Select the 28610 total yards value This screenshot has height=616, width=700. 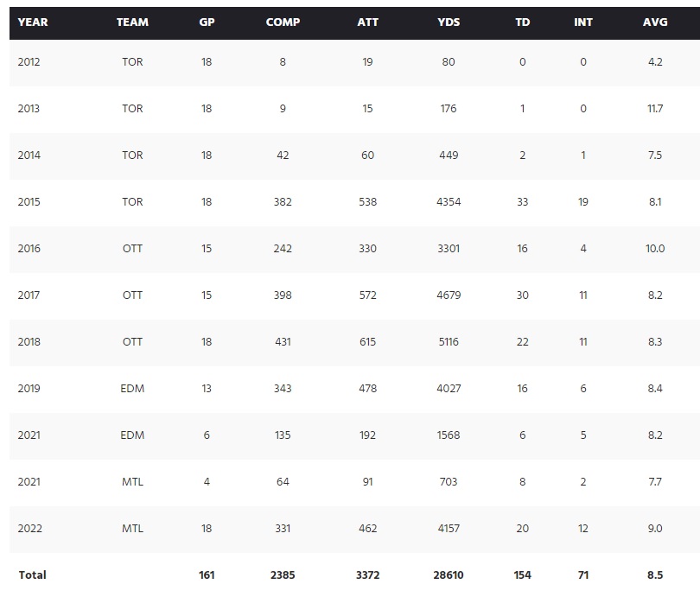(x=449, y=575)
